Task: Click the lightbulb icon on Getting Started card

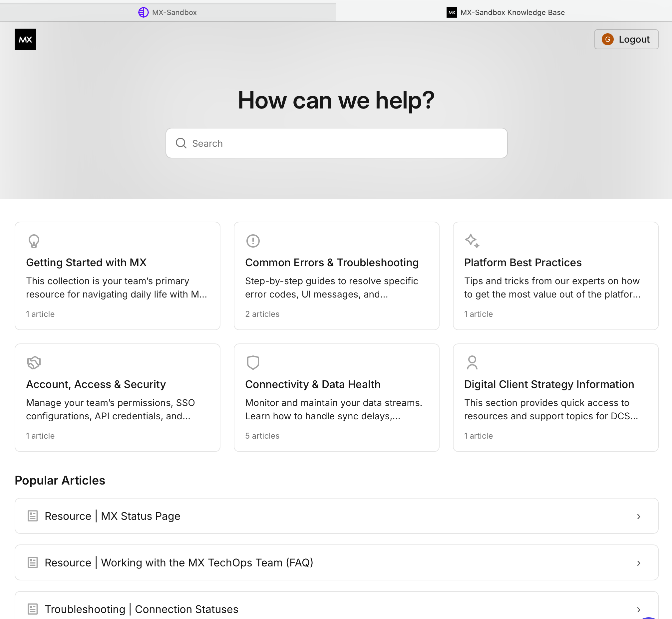Action: (34, 241)
